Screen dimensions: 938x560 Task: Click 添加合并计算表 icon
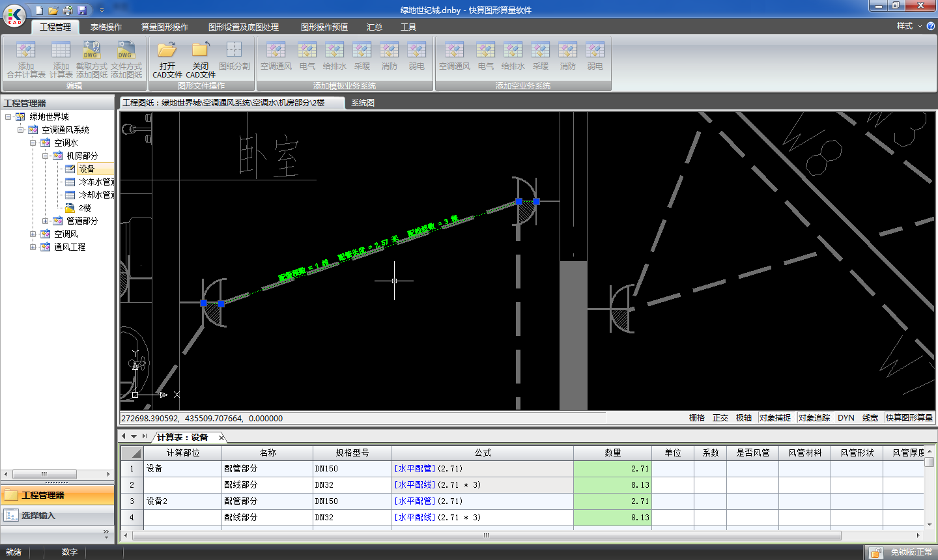point(26,60)
